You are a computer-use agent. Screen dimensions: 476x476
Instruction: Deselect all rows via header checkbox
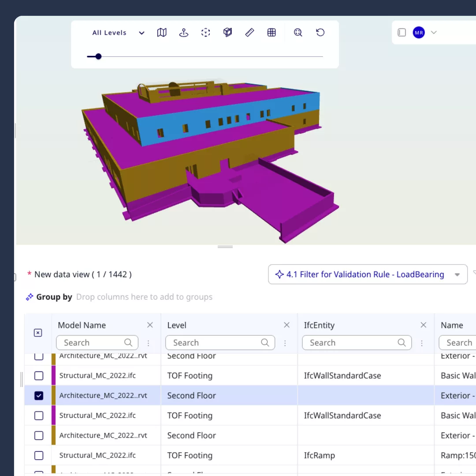38,333
